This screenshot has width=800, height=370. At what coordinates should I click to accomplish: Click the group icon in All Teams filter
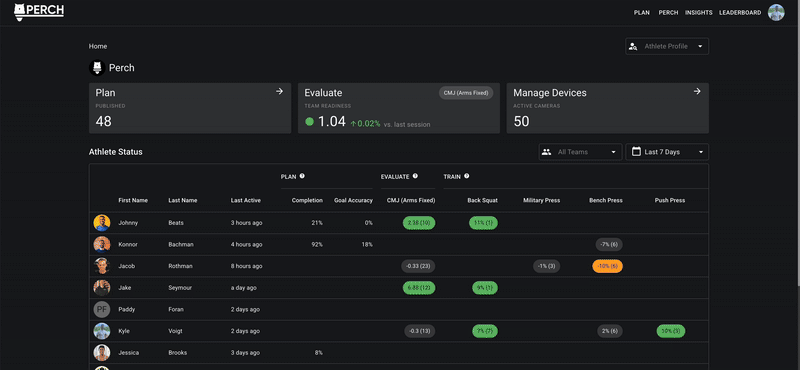tap(546, 152)
